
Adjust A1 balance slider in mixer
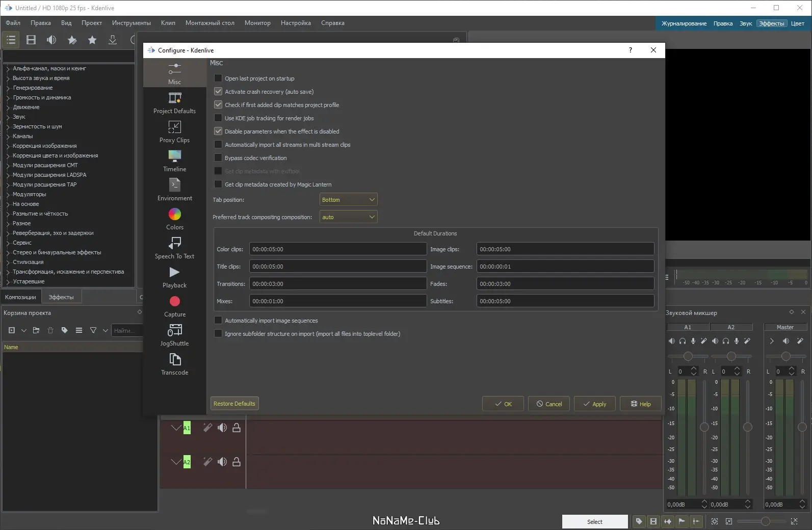[x=688, y=356]
